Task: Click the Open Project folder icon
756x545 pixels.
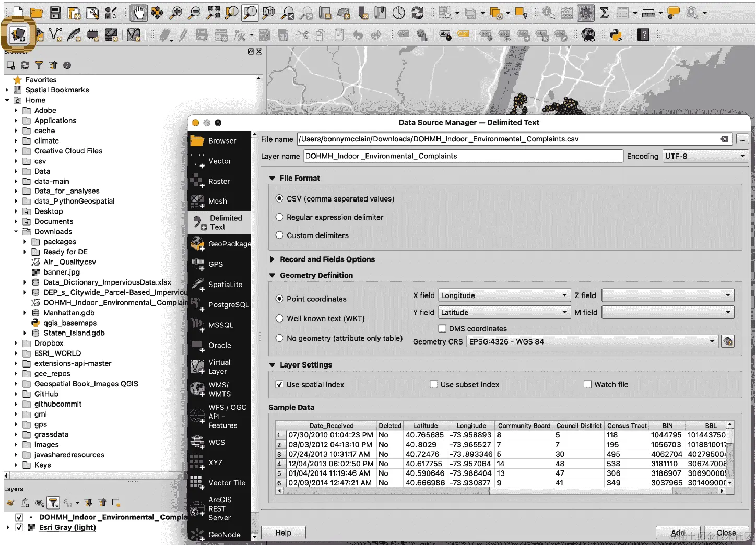Action: (x=36, y=13)
